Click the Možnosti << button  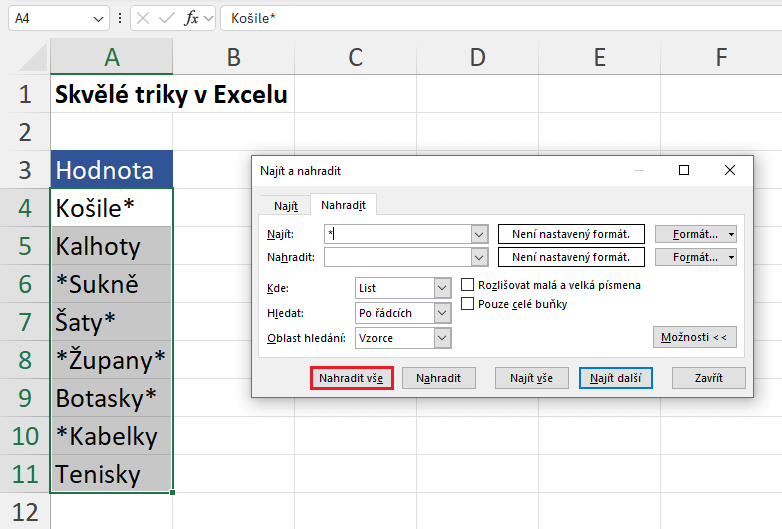[694, 337]
